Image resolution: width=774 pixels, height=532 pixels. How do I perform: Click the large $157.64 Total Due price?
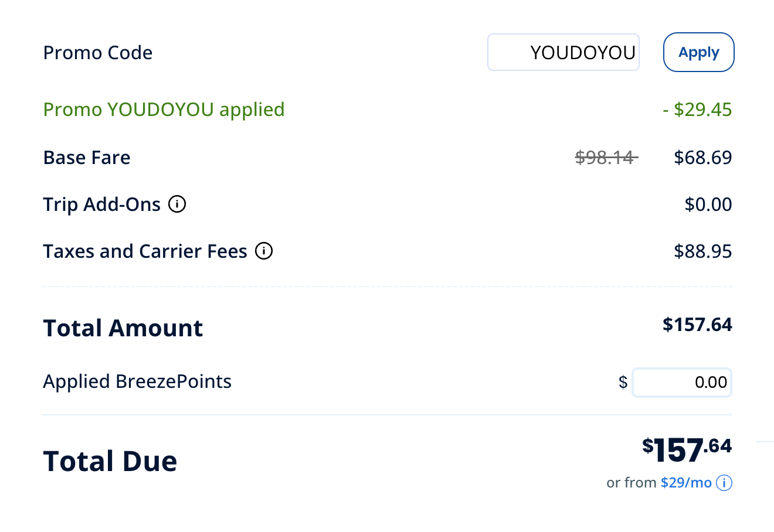687,450
